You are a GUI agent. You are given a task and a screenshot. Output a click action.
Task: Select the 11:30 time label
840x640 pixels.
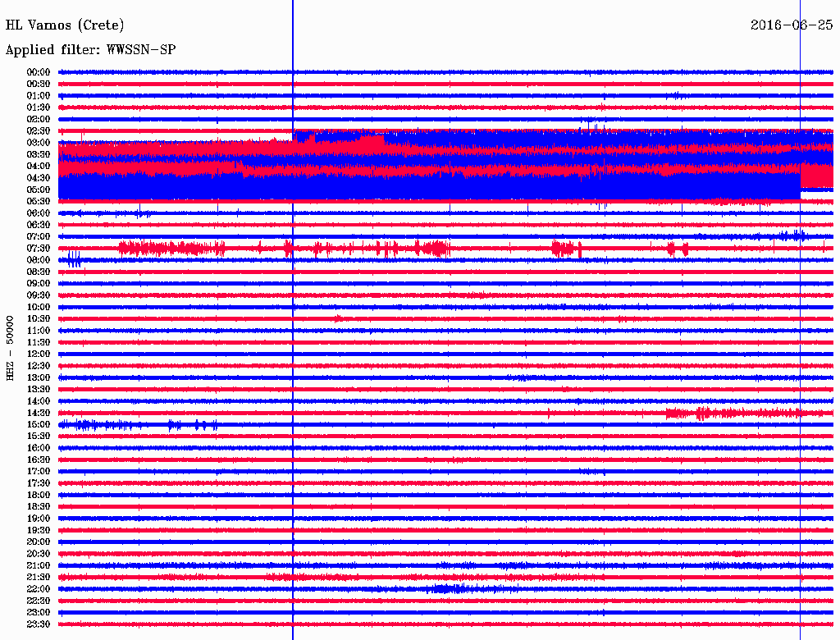click(39, 342)
